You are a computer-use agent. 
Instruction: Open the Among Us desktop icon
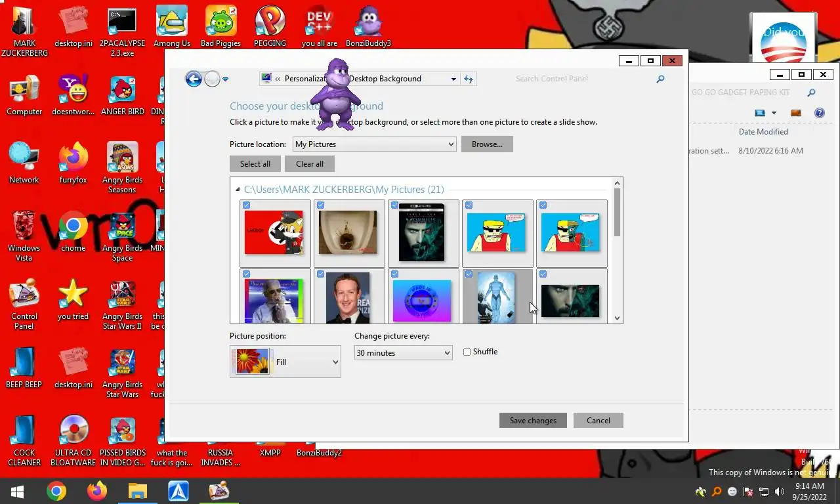click(171, 27)
